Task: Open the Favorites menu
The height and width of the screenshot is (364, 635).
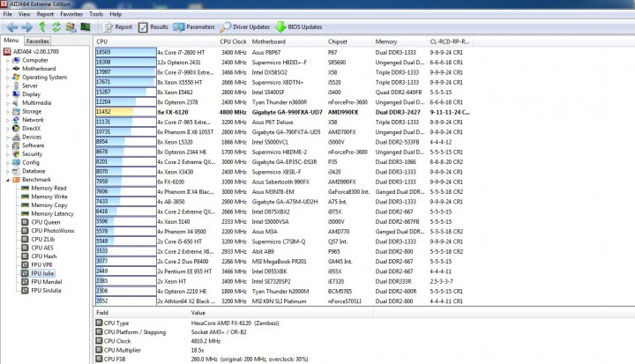Action: pyautogui.click(x=71, y=14)
